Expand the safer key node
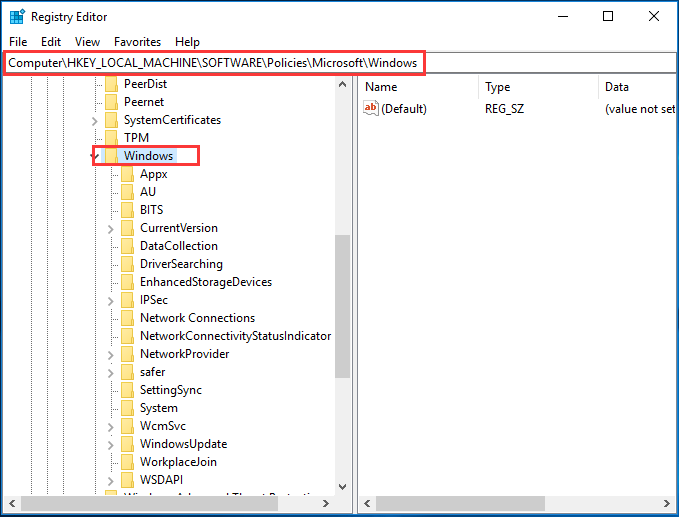The image size is (679, 517). point(111,372)
